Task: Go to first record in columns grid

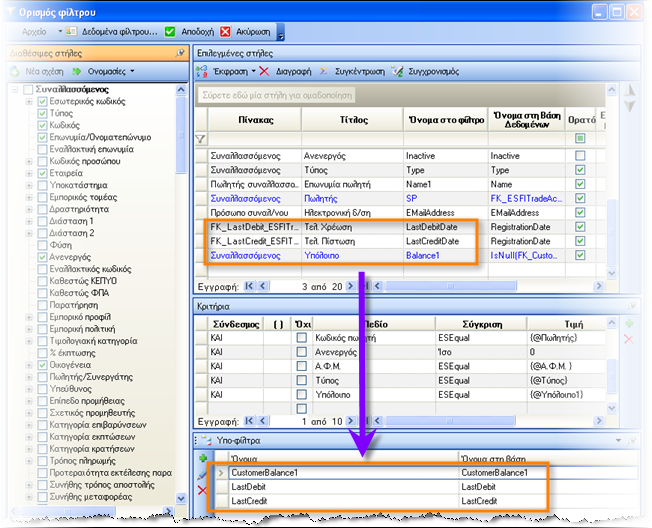Action: (x=249, y=286)
